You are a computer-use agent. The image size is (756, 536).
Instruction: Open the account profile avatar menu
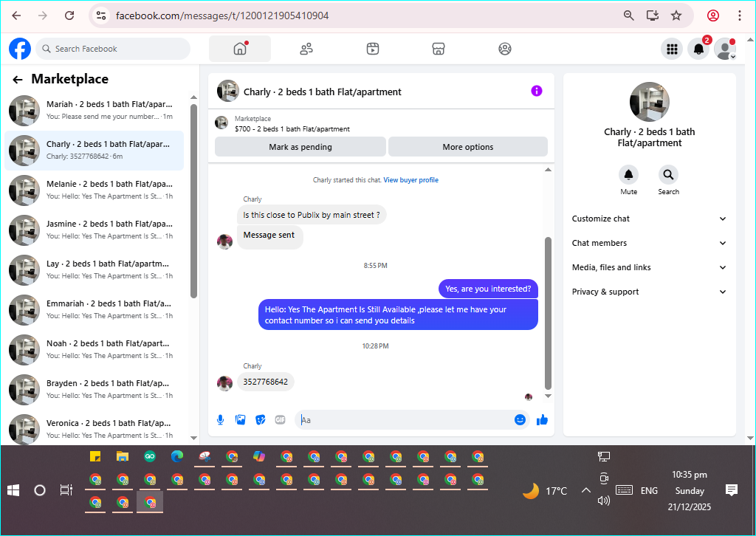[725, 49]
